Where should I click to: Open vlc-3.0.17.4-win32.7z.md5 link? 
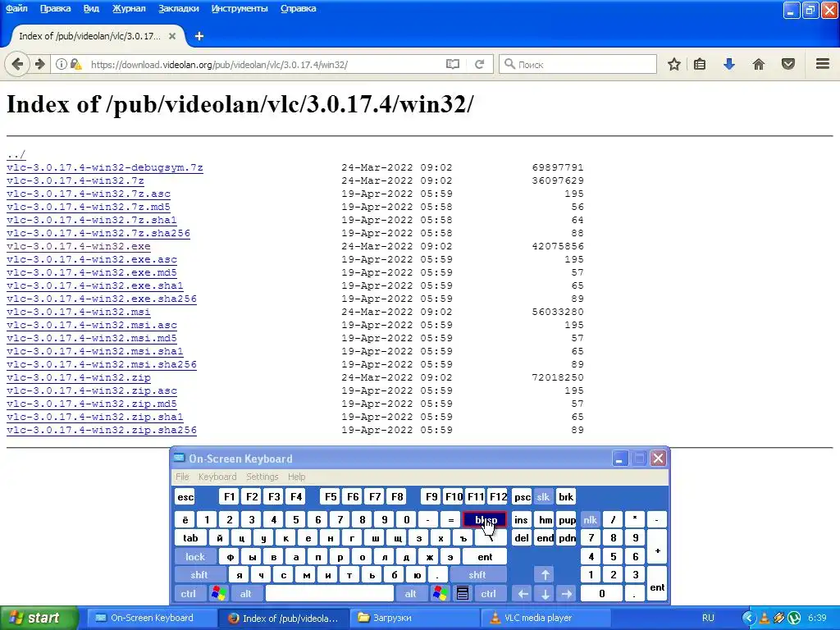89,207
